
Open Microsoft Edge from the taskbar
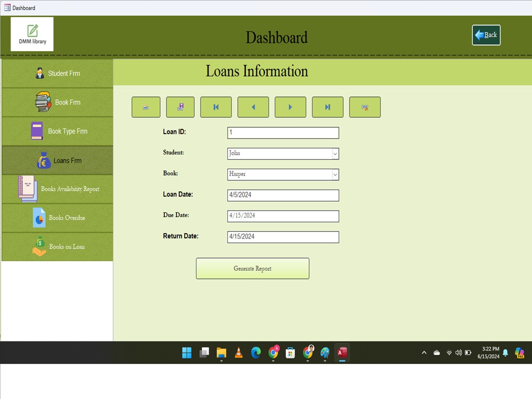[x=256, y=353]
